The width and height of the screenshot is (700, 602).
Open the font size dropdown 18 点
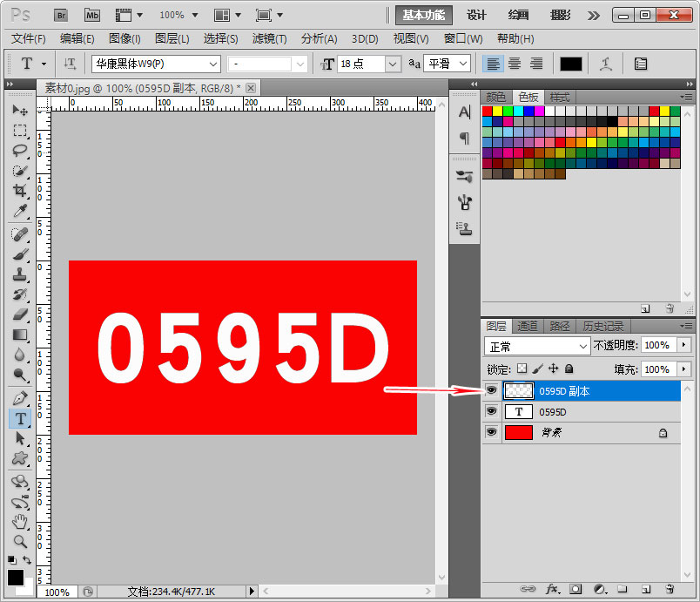click(393, 64)
